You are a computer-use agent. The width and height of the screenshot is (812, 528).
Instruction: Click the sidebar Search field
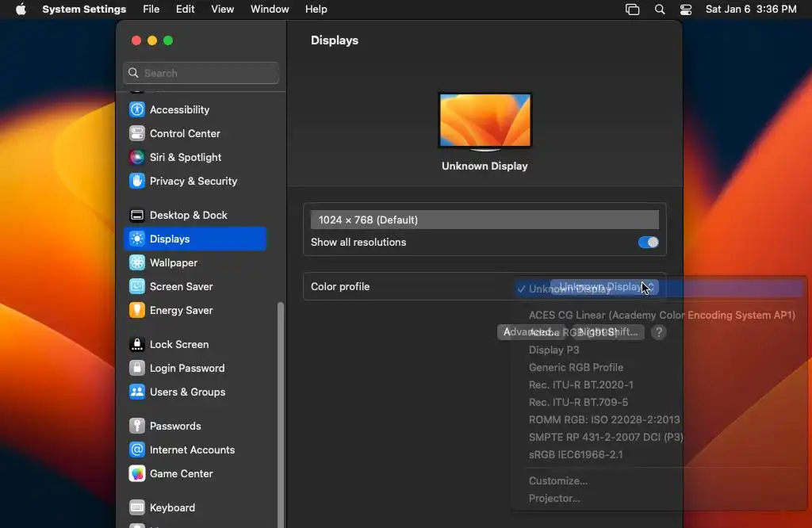(x=201, y=73)
